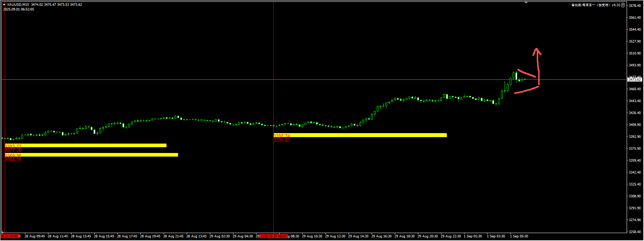The height and width of the screenshot is (241, 644).
Task: Click the Expert Advisor sad face icon
Action: pyautogui.click(x=623, y=5)
